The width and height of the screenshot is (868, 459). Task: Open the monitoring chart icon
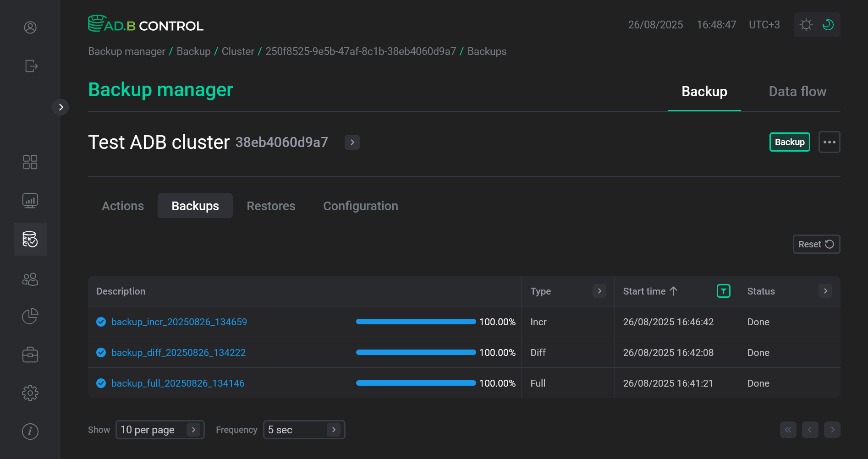pos(30,201)
